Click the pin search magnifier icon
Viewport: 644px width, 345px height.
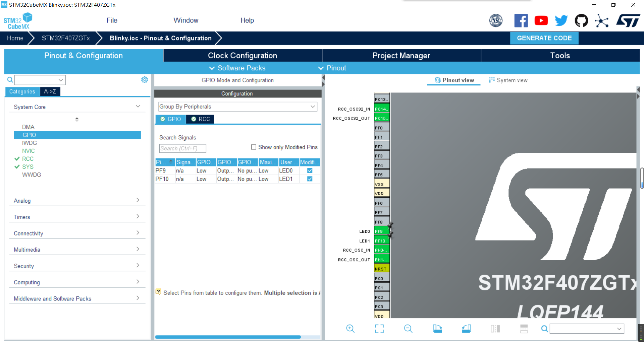(545, 329)
